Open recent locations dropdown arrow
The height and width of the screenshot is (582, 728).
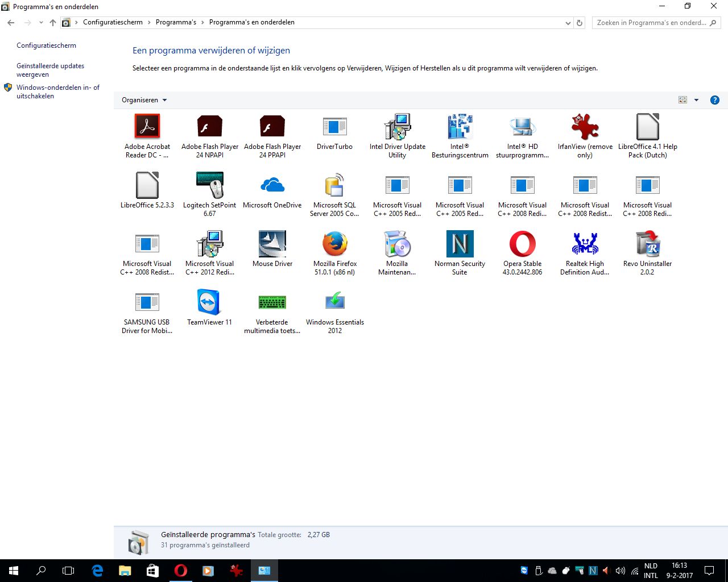click(41, 23)
